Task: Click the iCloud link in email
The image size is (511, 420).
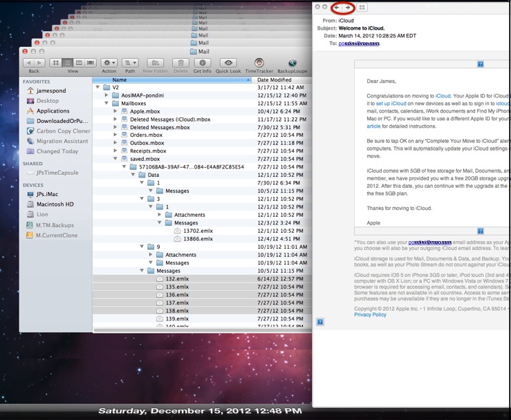Action: click(x=443, y=96)
